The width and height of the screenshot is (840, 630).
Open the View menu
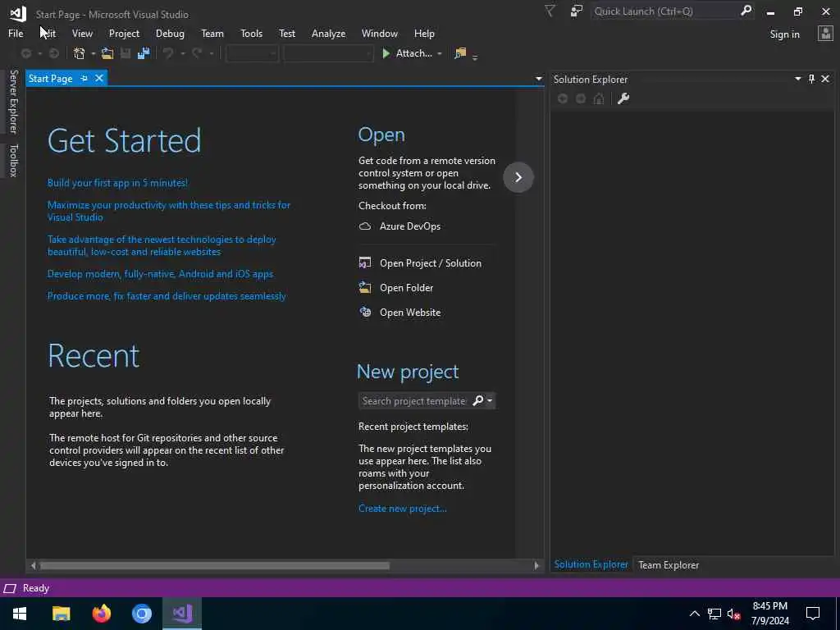click(x=82, y=33)
